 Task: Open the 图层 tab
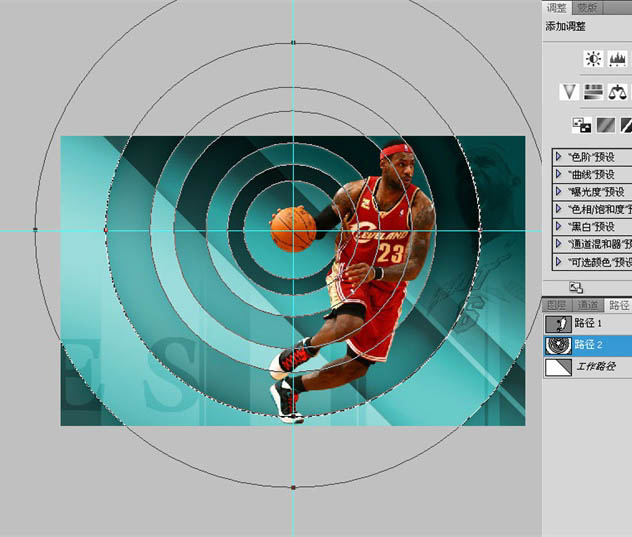click(x=557, y=305)
